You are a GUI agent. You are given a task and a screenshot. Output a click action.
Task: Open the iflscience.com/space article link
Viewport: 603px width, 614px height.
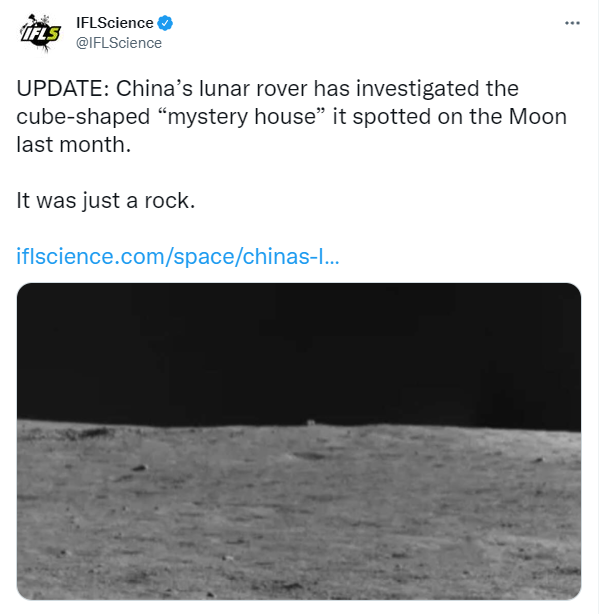click(x=178, y=256)
